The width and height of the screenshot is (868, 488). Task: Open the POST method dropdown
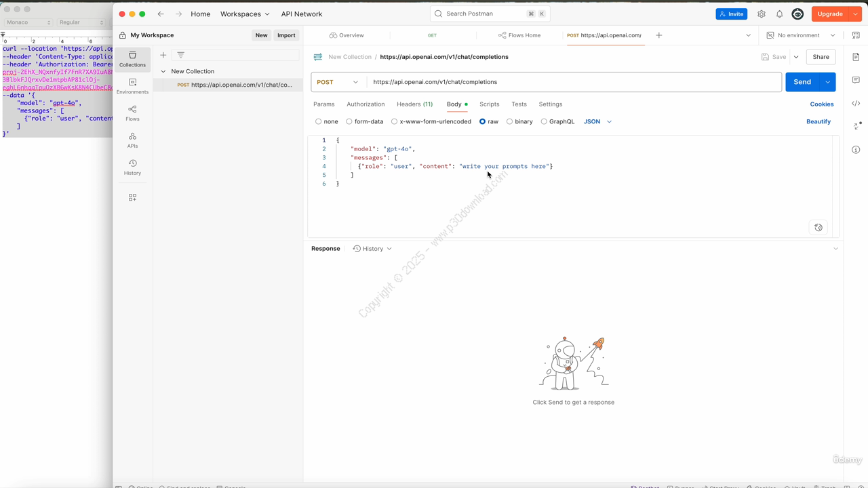click(338, 82)
